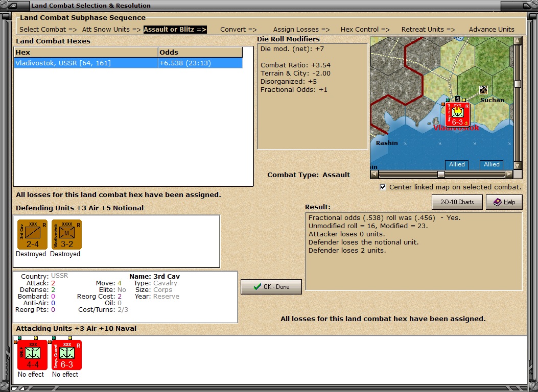
Task: Click Defender loses the notional unit line
Action: (363, 242)
